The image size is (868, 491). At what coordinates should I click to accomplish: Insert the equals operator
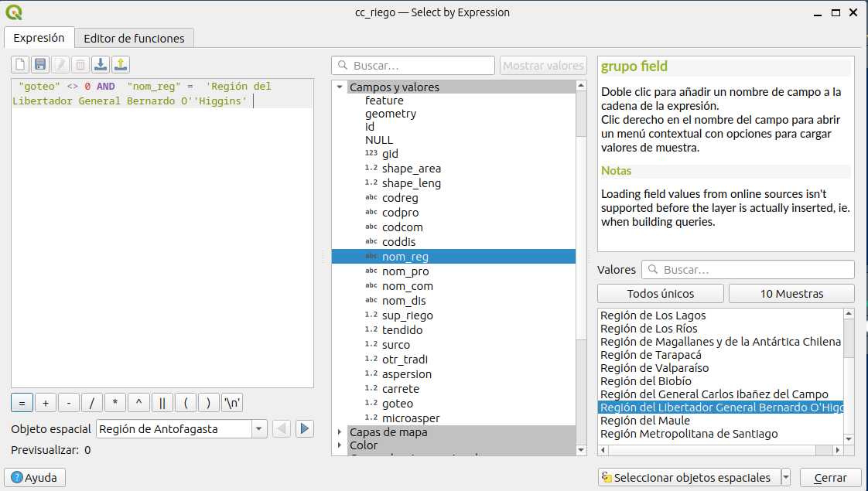tap(22, 403)
